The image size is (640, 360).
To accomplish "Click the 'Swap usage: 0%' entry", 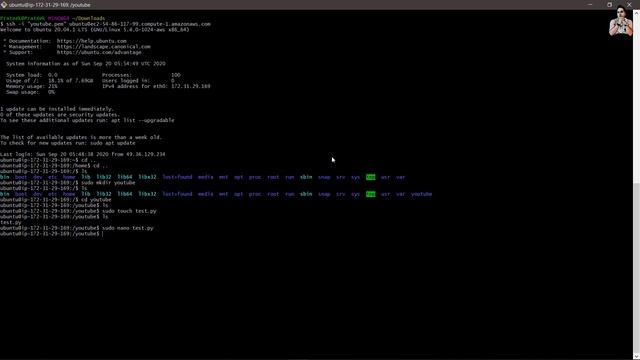I will coord(30,92).
